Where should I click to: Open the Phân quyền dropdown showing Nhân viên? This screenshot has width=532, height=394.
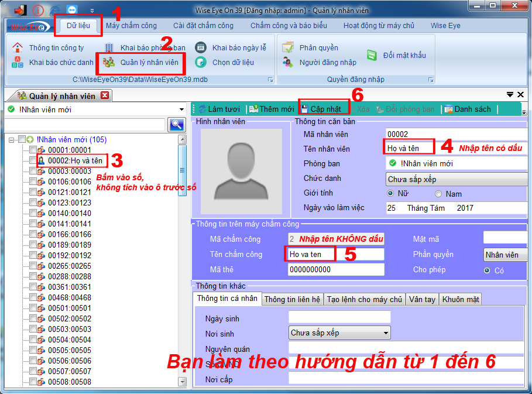point(506,255)
